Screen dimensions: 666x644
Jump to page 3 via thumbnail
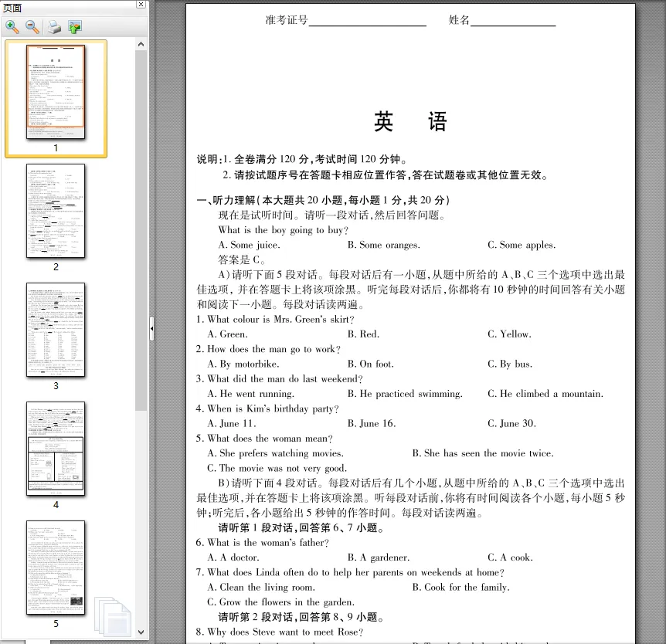(56, 330)
